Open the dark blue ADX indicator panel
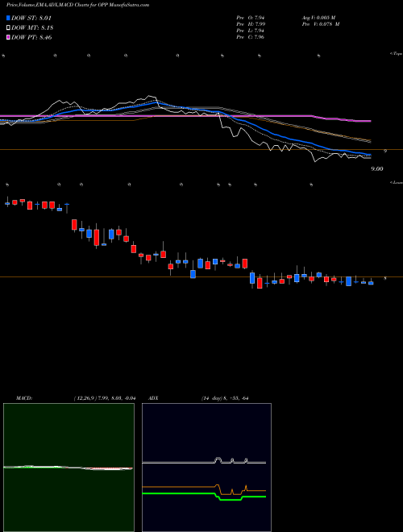The image size is (403, 532). [206, 468]
